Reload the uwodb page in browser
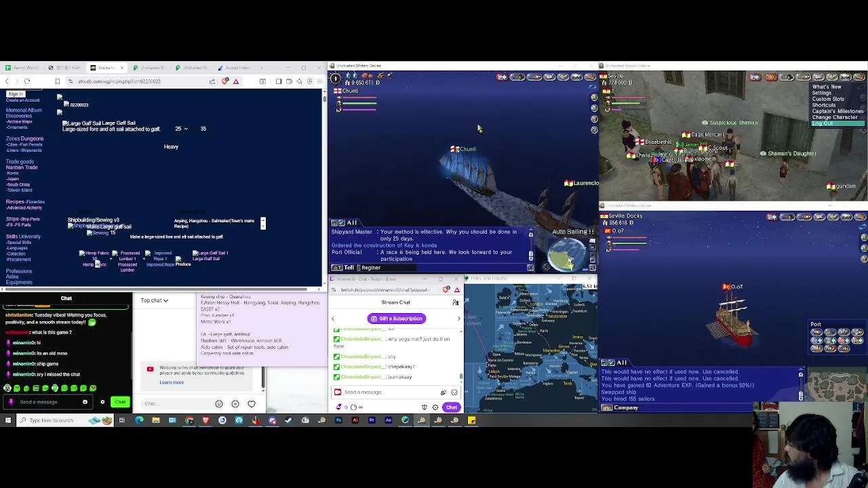This screenshot has width=868, height=488. pyautogui.click(x=27, y=81)
